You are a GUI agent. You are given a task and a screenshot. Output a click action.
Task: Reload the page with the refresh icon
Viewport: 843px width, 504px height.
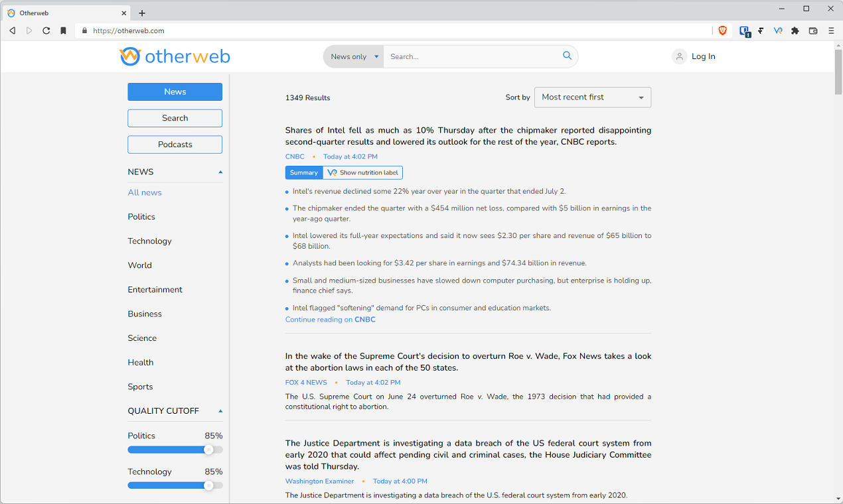[x=46, y=31]
